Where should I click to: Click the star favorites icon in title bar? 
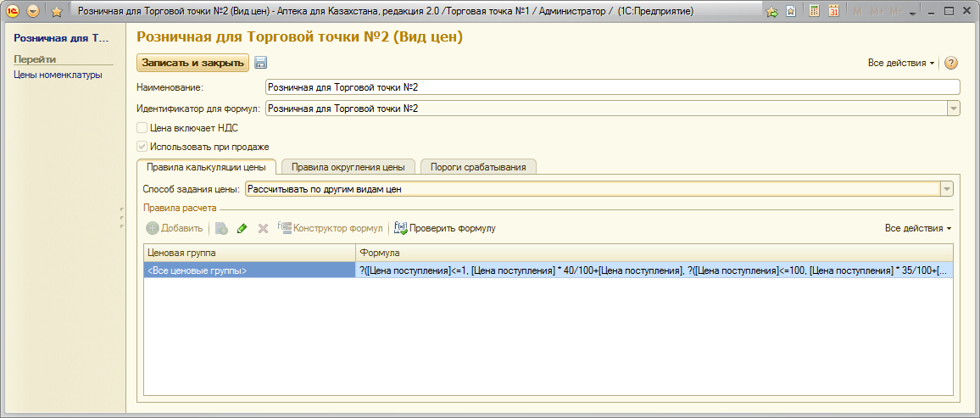tap(57, 11)
